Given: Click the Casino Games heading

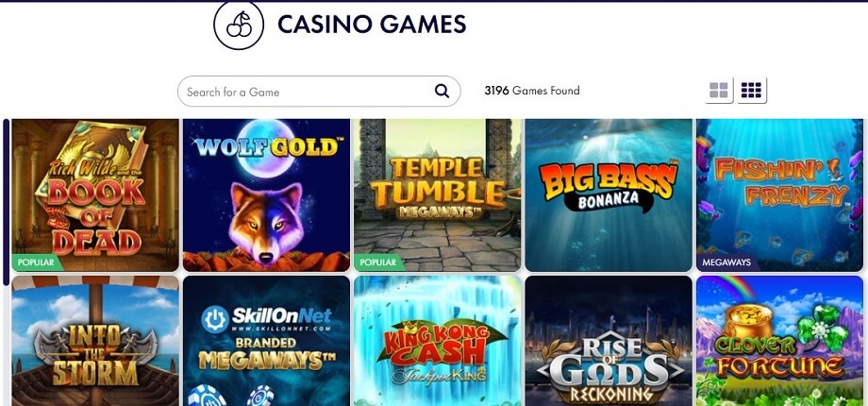Looking at the screenshot, I should 372,25.
